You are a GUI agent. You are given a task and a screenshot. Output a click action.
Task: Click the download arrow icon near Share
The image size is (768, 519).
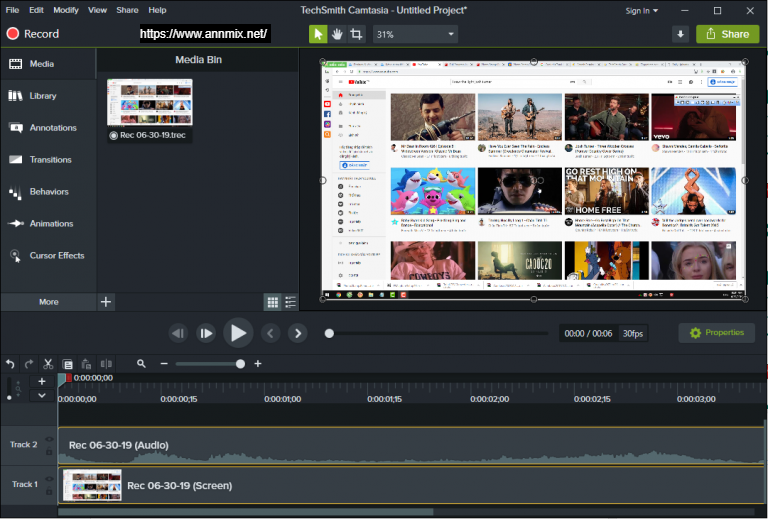(680, 34)
